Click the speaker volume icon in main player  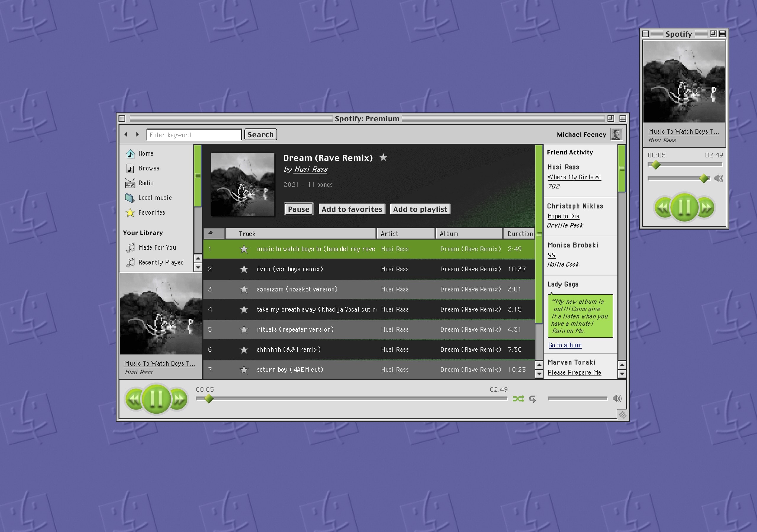617,399
